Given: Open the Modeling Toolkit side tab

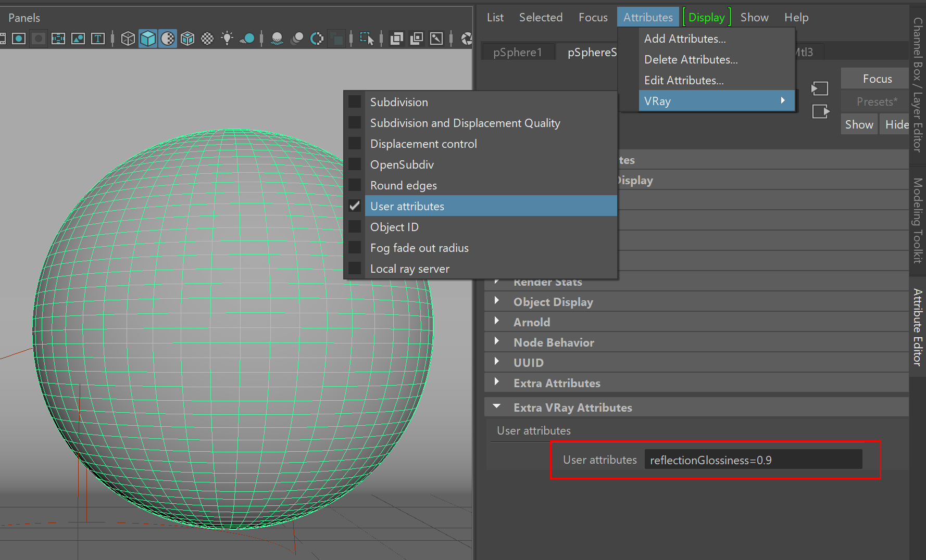Looking at the screenshot, I should pos(918,220).
